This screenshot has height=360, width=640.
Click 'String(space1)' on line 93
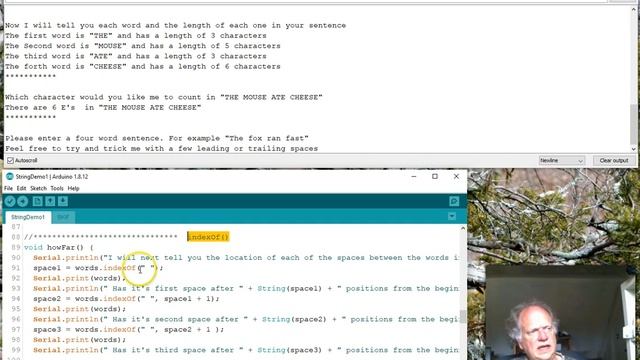pyautogui.click(x=289, y=289)
